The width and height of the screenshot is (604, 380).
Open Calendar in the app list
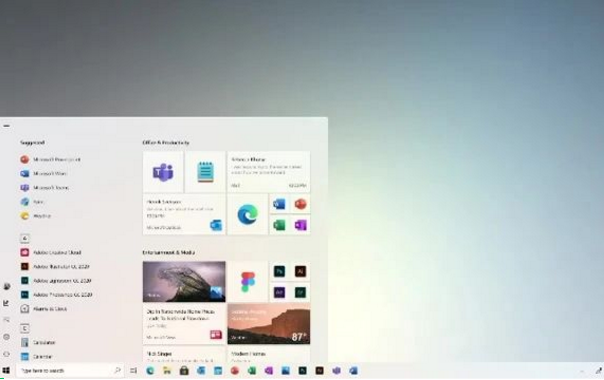(37, 356)
